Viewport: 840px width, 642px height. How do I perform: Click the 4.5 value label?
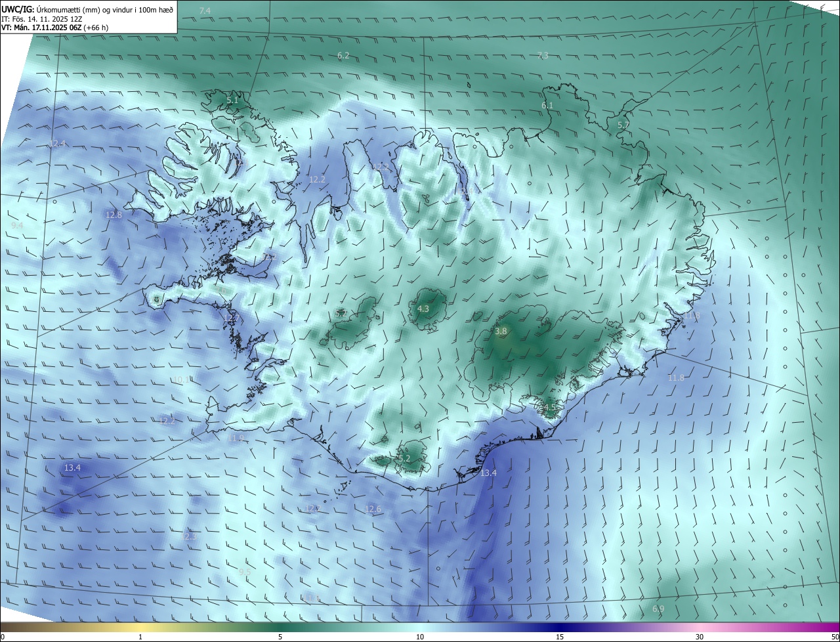pyautogui.click(x=550, y=407)
